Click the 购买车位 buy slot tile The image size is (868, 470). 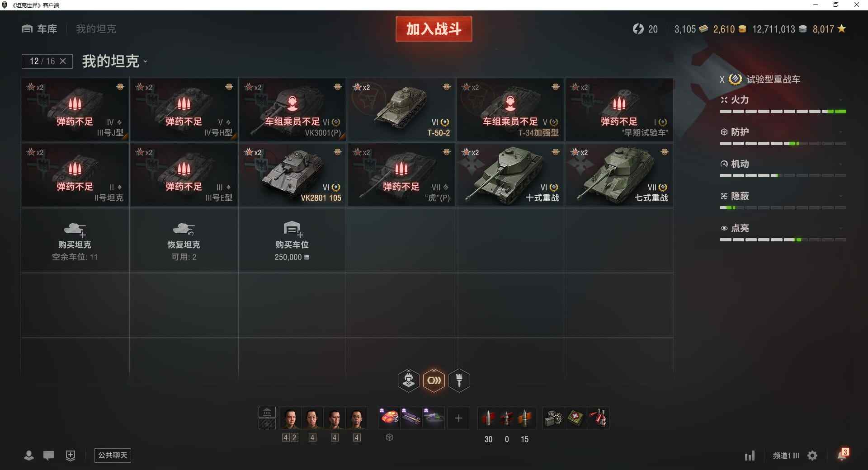[292, 240]
